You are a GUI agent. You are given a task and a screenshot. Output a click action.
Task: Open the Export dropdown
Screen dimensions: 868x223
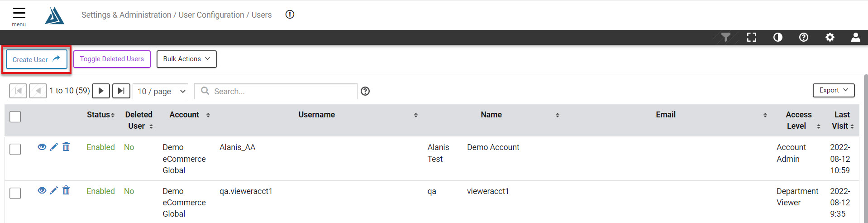834,90
